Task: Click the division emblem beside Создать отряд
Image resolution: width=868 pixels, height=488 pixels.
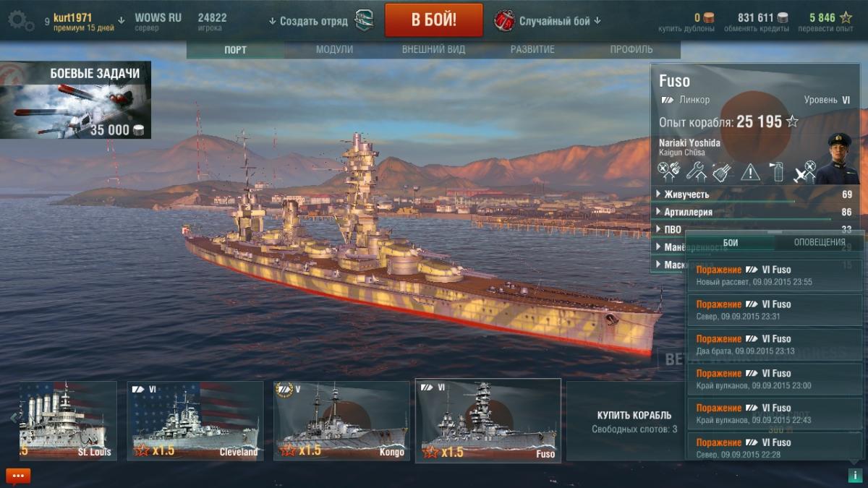Action: tap(364, 20)
